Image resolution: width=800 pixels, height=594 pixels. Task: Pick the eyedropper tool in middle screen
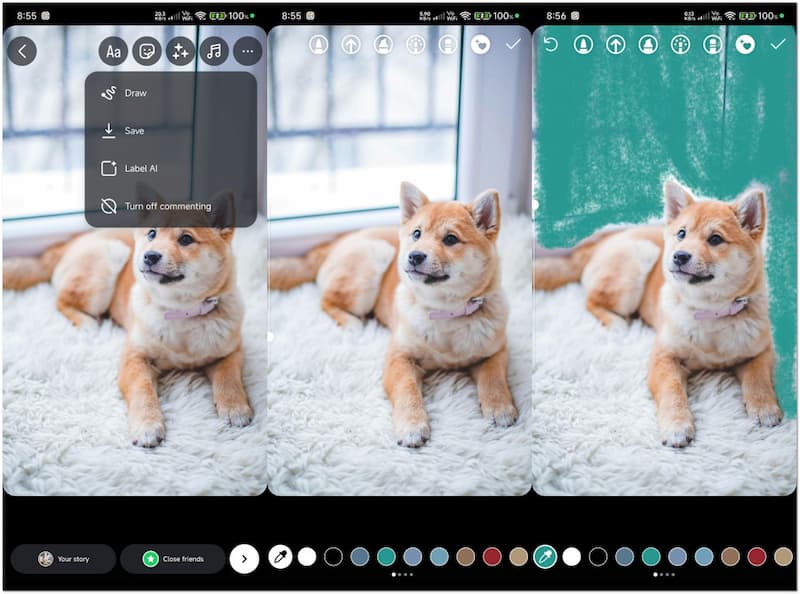[x=281, y=557]
